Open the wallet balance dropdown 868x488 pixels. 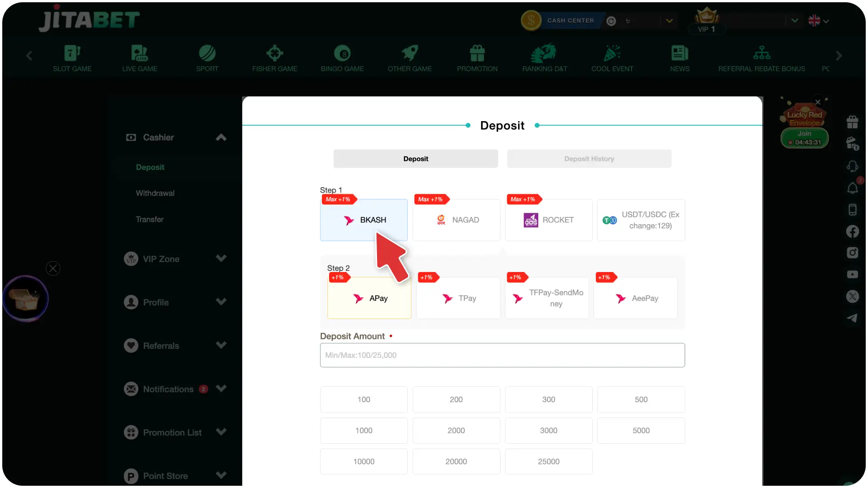click(670, 21)
